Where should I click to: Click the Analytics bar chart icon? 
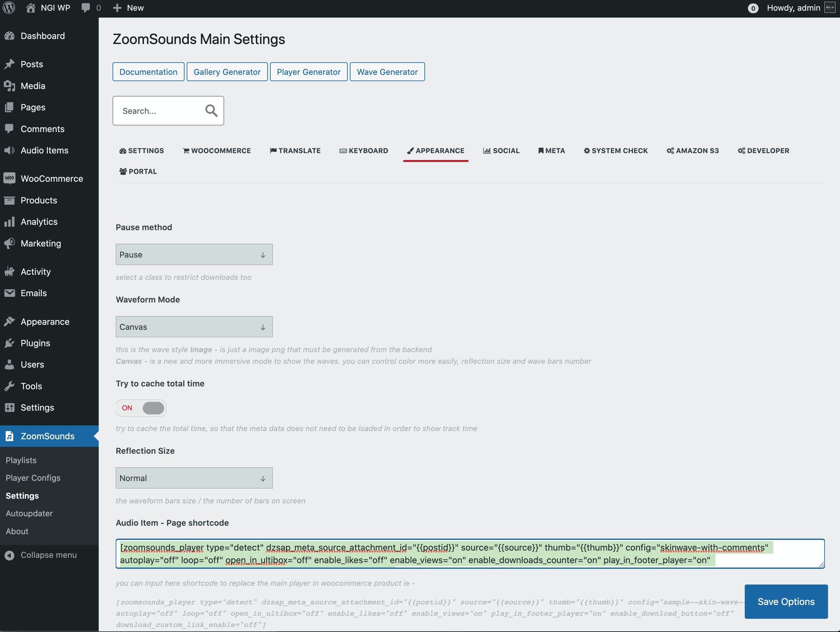pos(9,222)
